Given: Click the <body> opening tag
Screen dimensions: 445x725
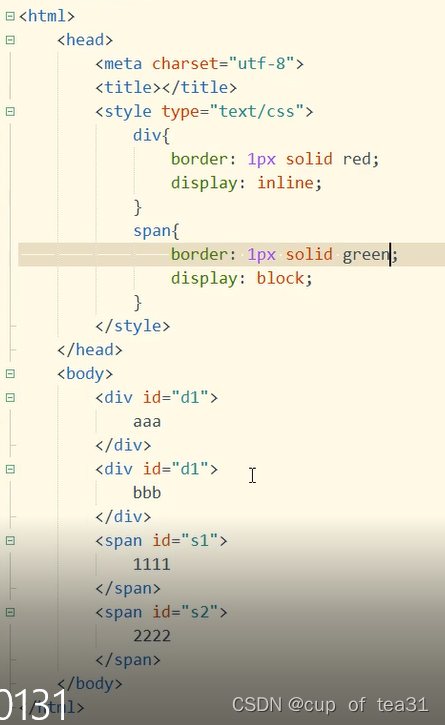Looking at the screenshot, I should [85, 374].
